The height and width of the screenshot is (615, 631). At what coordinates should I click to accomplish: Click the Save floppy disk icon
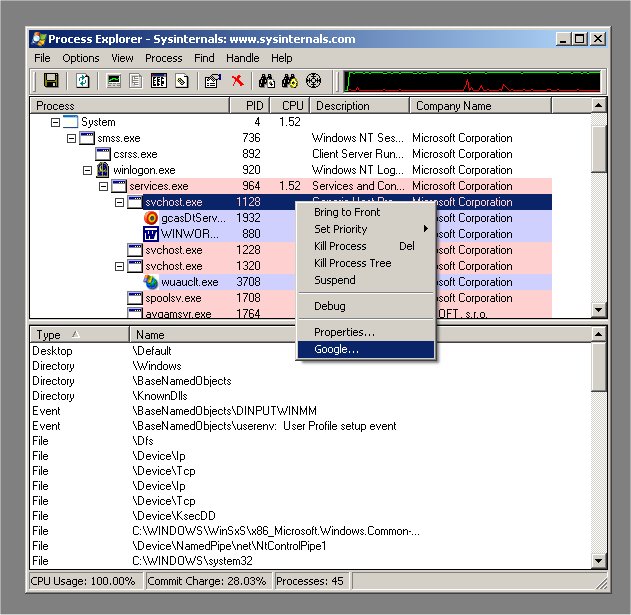point(51,80)
